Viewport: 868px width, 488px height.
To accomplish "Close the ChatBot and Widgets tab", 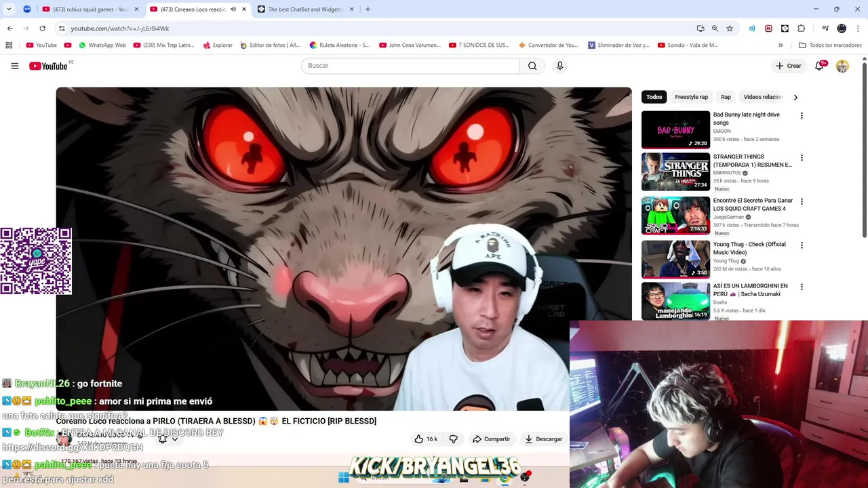I will pyautogui.click(x=351, y=9).
